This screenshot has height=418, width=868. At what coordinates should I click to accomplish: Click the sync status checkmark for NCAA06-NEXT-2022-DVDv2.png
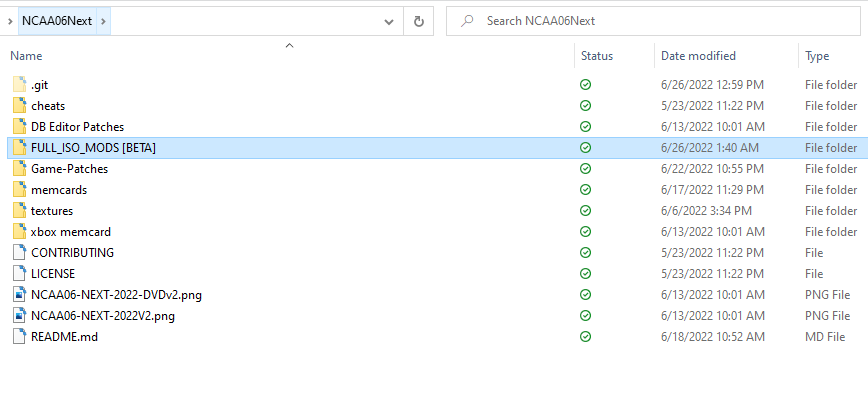585,295
